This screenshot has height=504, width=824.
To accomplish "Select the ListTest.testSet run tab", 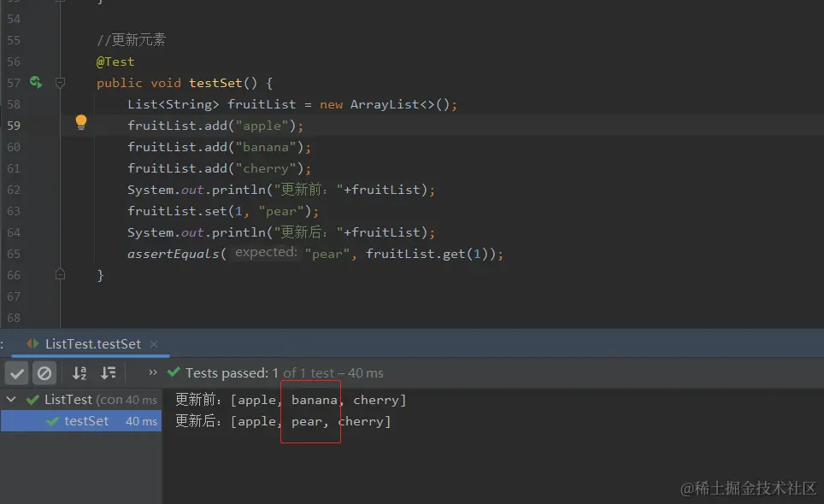I will coord(92,344).
